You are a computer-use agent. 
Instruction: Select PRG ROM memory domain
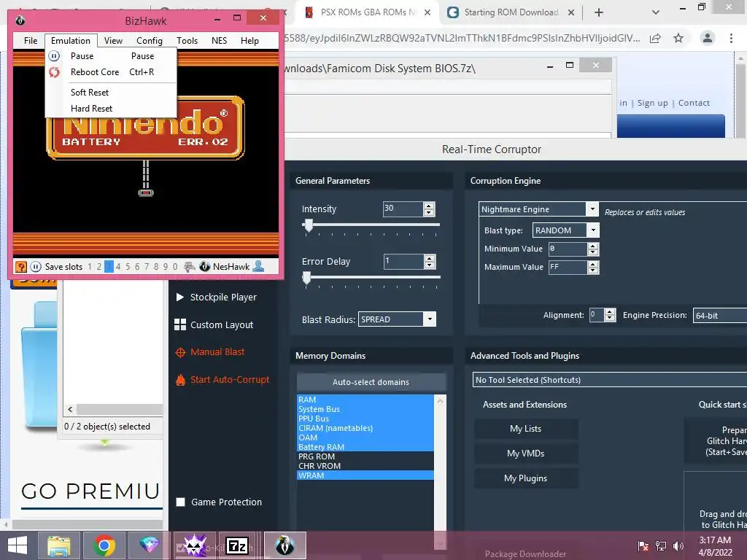(365, 456)
